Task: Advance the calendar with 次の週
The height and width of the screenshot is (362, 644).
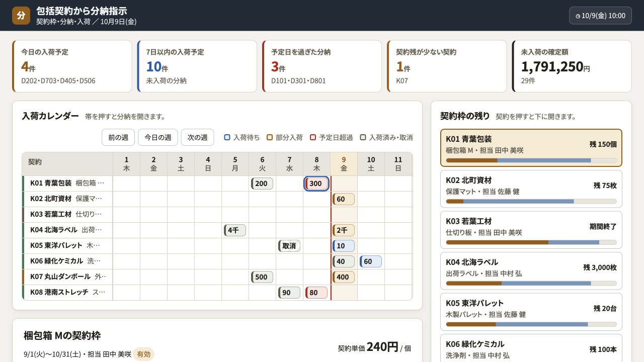Action: click(x=197, y=137)
